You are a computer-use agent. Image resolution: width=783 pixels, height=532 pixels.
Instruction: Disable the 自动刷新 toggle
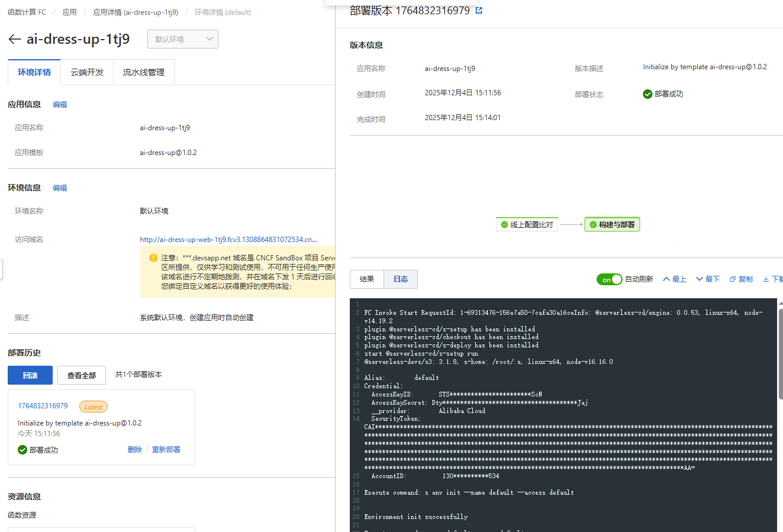click(x=610, y=279)
